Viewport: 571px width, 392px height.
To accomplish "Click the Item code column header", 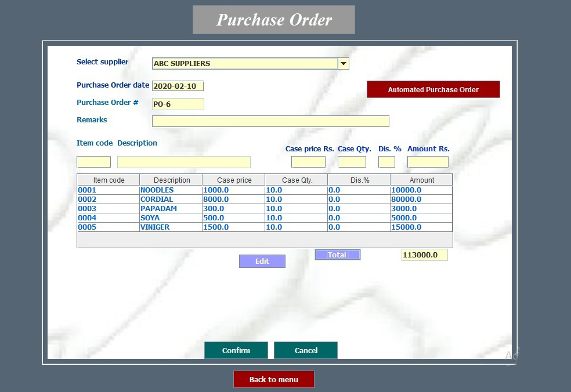I will click(x=109, y=180).
